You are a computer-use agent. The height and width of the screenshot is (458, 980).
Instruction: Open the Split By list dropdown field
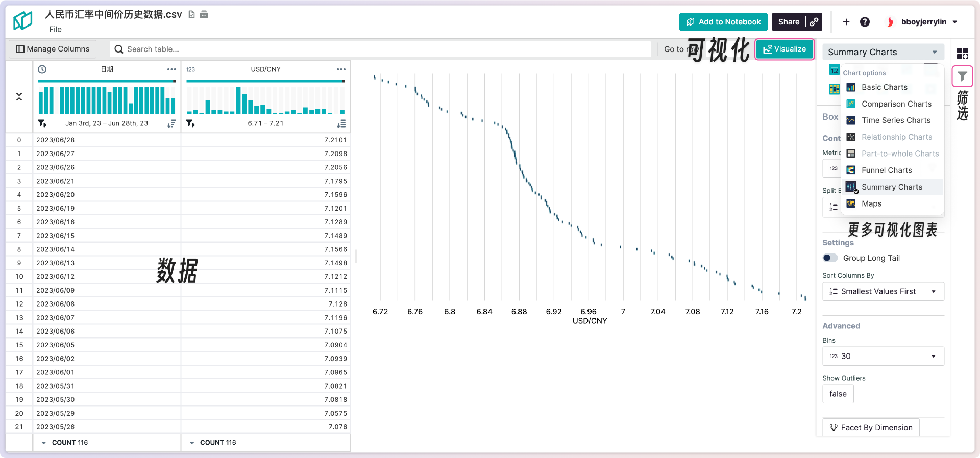[832, 207]
